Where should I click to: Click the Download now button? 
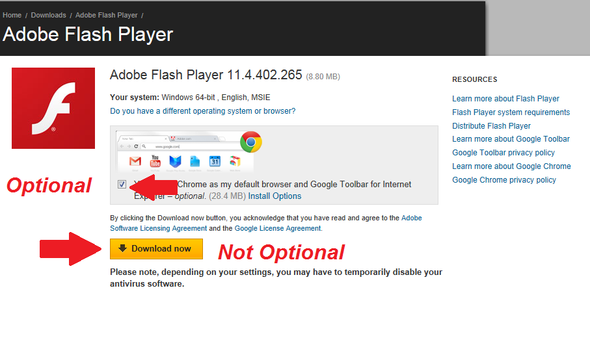pos(156,248)
